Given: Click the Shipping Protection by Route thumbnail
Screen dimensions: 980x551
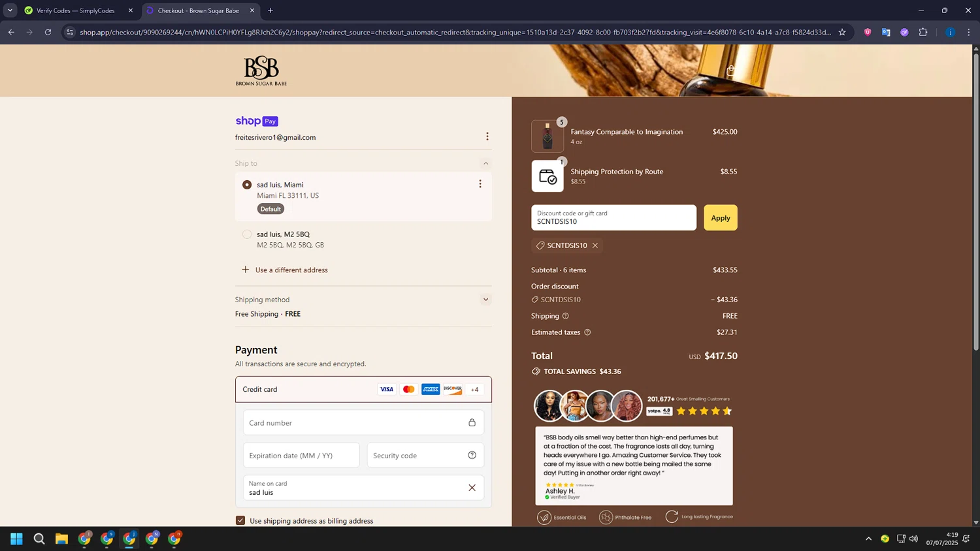Looking at the screenshot, I should [x=547, y=176].
